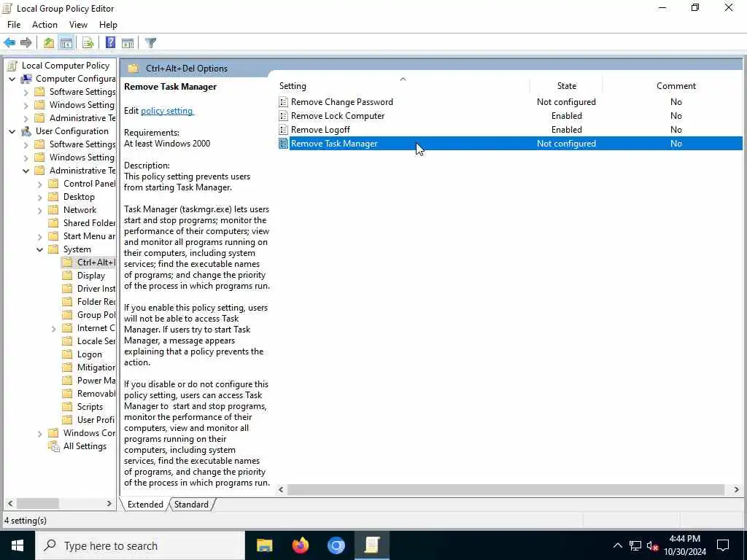Screen dimensions: 747x560
Task: Click the Remove Logoff policy icon
Action: (x=283, y=130)
